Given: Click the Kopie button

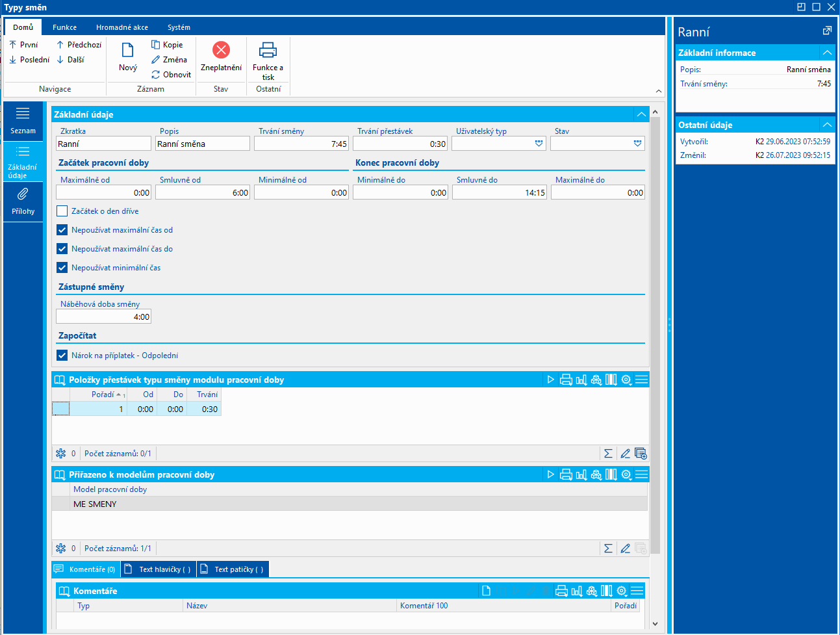Looking at the screenshot, I should tap(167, 45).
